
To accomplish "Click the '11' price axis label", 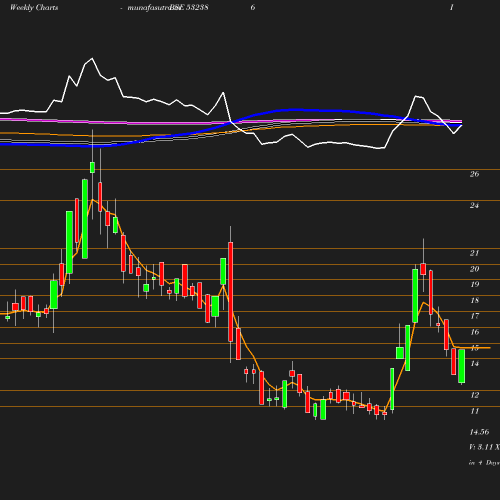I will tap(474, 411).
